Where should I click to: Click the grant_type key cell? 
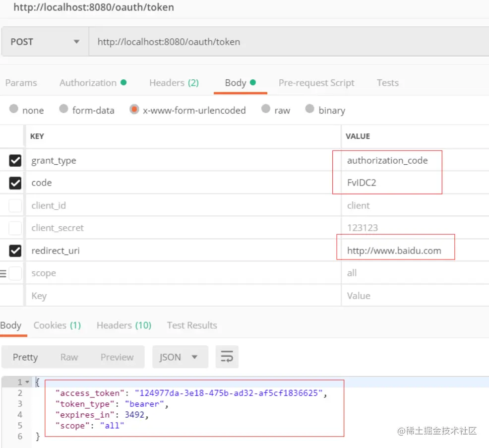183,160
